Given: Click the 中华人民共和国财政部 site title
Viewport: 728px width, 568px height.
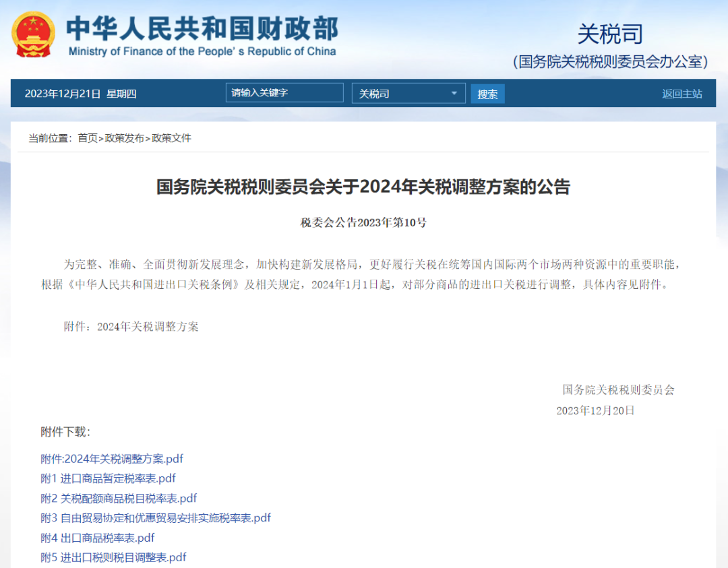Looking at the screenshot, I should click(202, 28).
